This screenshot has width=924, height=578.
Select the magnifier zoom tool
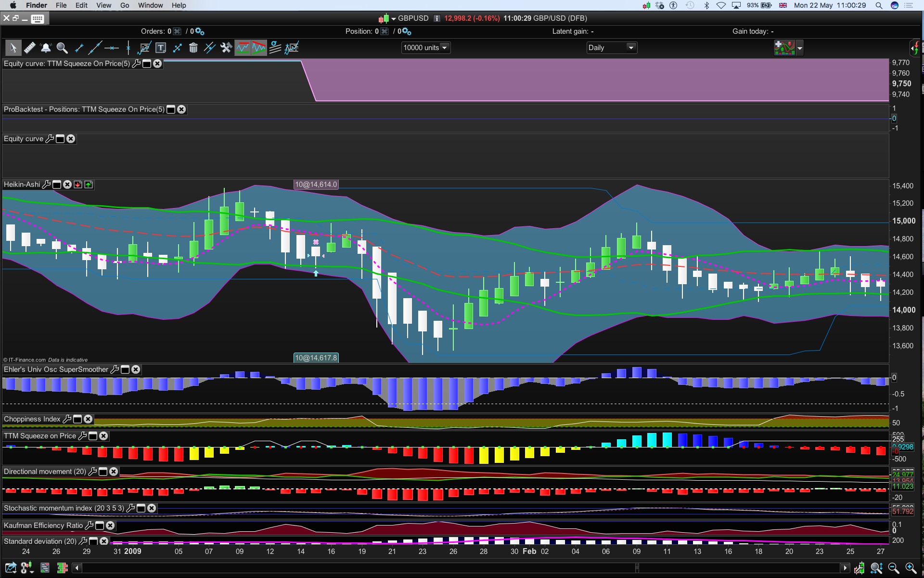[62, 48]
